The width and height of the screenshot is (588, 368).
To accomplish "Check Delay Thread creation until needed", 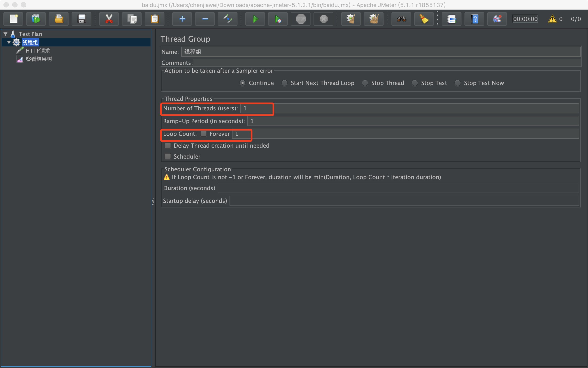I will coord(168,145).
